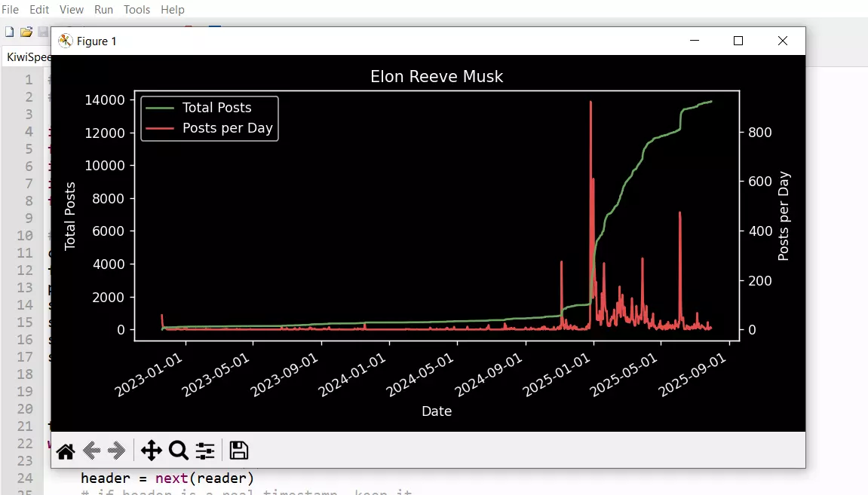Click the Figure 1 window icon

point(66,41)
